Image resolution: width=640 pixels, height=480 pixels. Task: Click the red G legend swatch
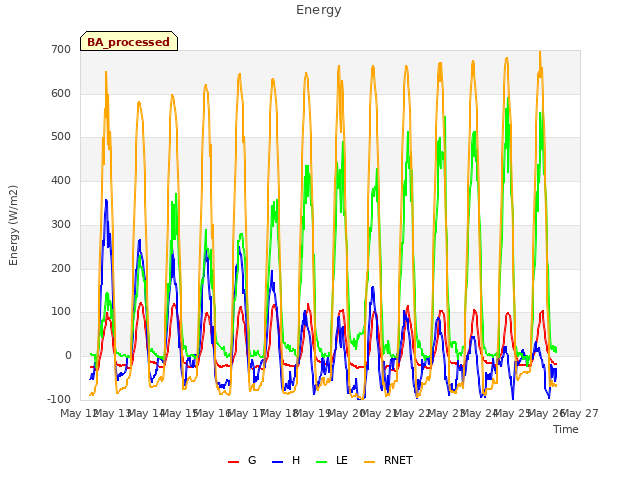click(233, 462)
